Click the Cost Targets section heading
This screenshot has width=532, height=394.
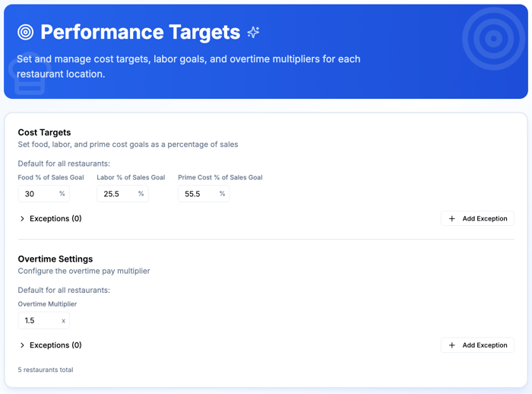click(x=44, y=132)
